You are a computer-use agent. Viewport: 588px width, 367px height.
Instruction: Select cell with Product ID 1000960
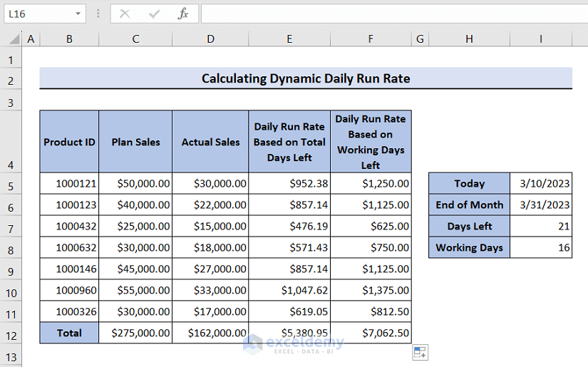point(69,290)
